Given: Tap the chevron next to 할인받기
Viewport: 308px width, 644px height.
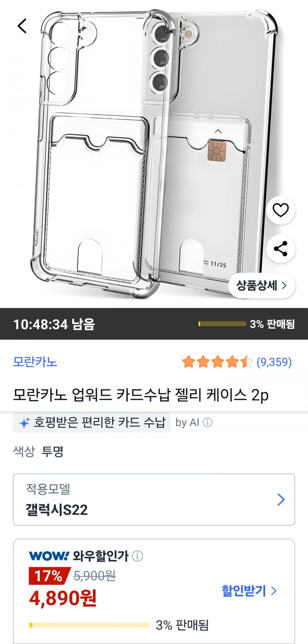Looking at the screenshot, I should [x=274, y=591].
